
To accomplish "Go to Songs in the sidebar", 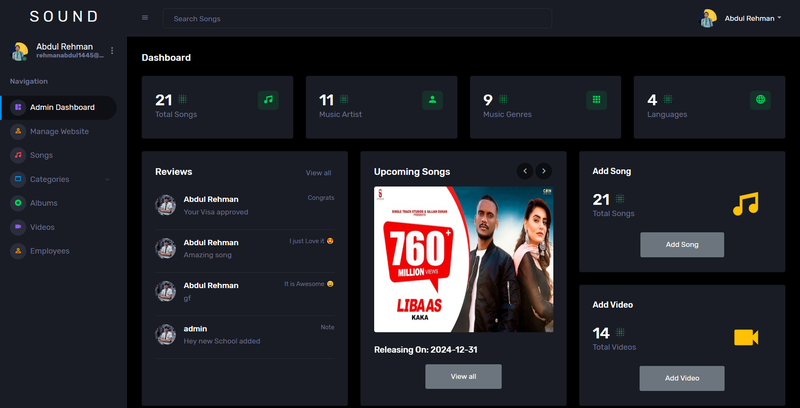I will click(41, 156).
